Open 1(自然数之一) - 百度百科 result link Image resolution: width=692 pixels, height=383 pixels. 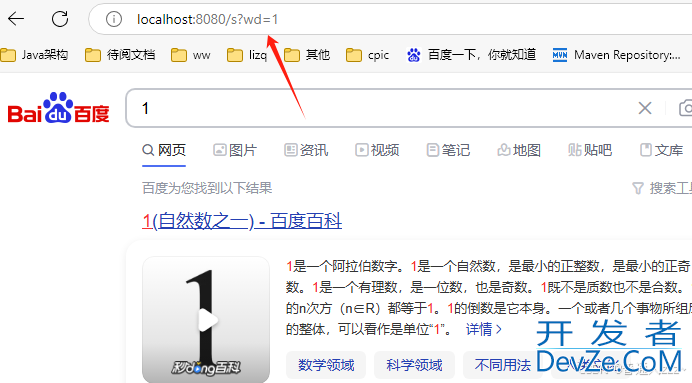click(242, 221)
